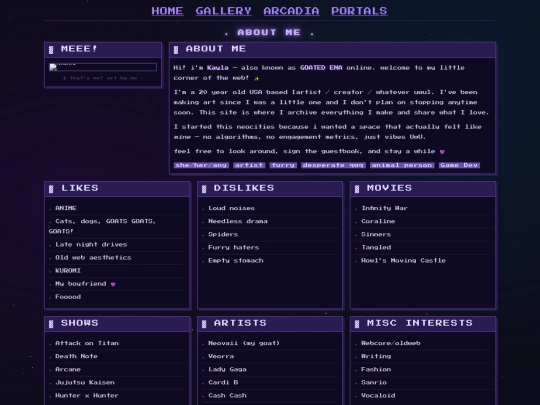Click the LIKES panel header
This screenshot has width=540, height=405.
pos(117,189)
